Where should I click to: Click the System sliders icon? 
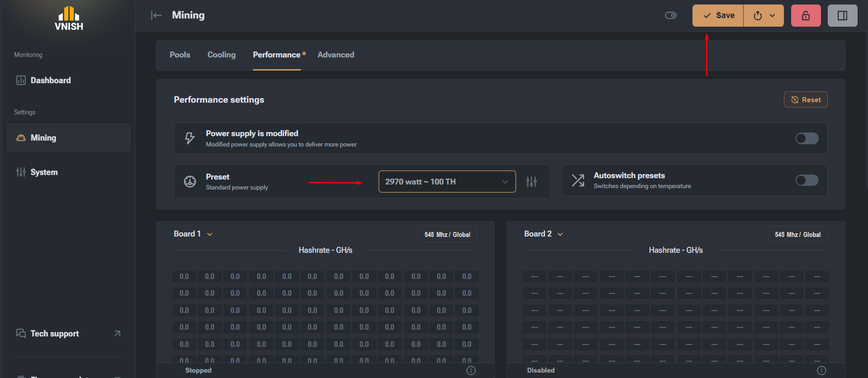coord(21,172)
